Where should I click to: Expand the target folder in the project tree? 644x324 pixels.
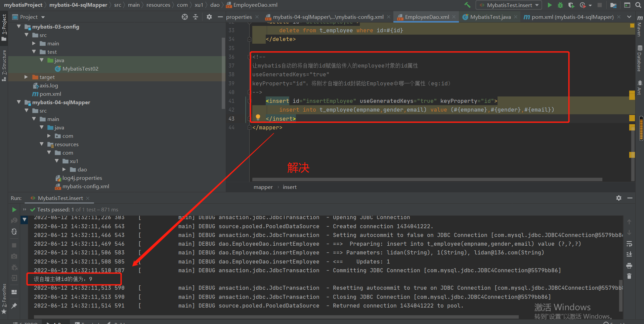click(x=27, y=77)
